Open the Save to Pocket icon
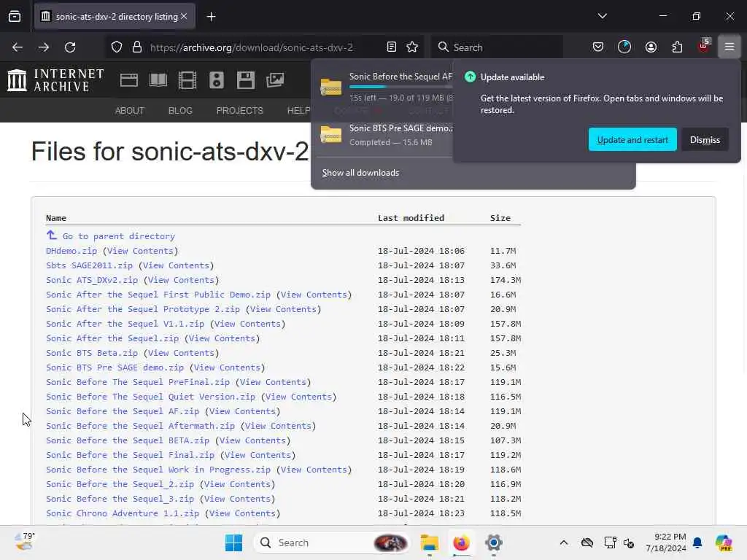Image resolution: width=747 pixels, height=560 pixels. point(598,47)
